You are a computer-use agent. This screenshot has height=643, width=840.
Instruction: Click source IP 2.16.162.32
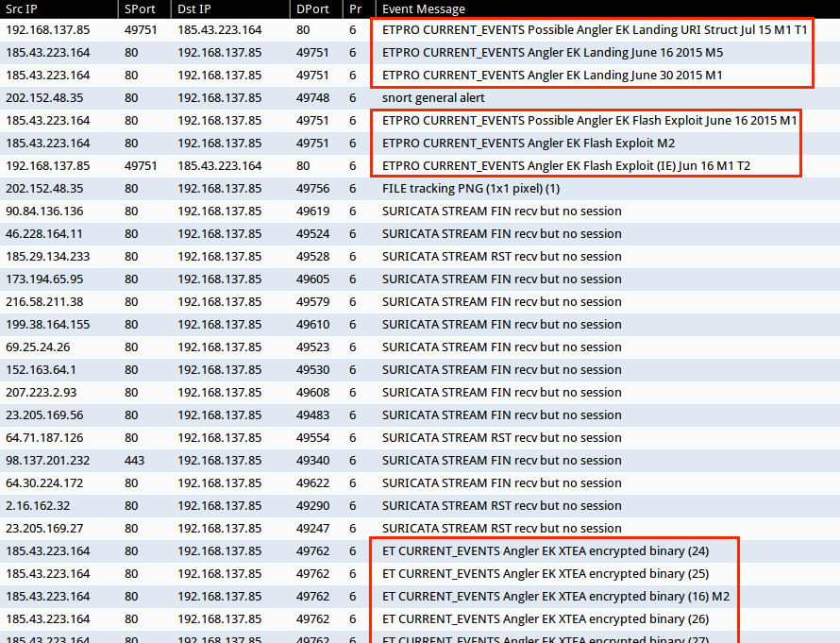[38, 506]
